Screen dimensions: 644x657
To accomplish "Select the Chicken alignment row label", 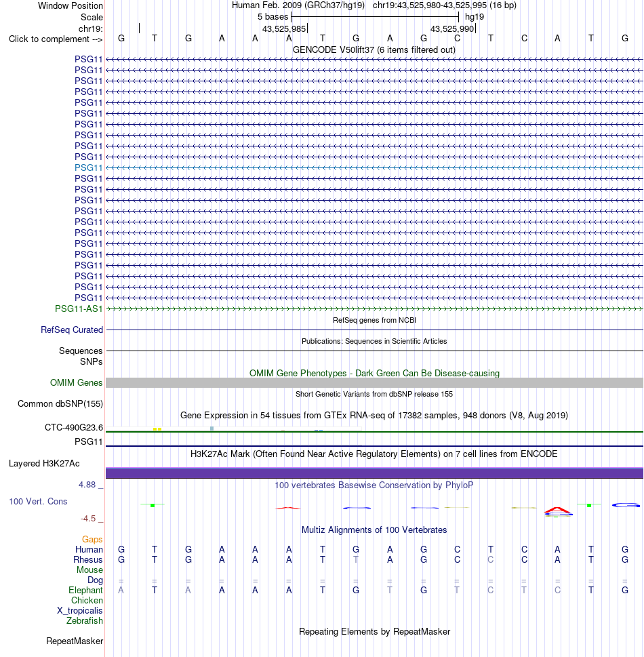I will (x=87, y=601).
